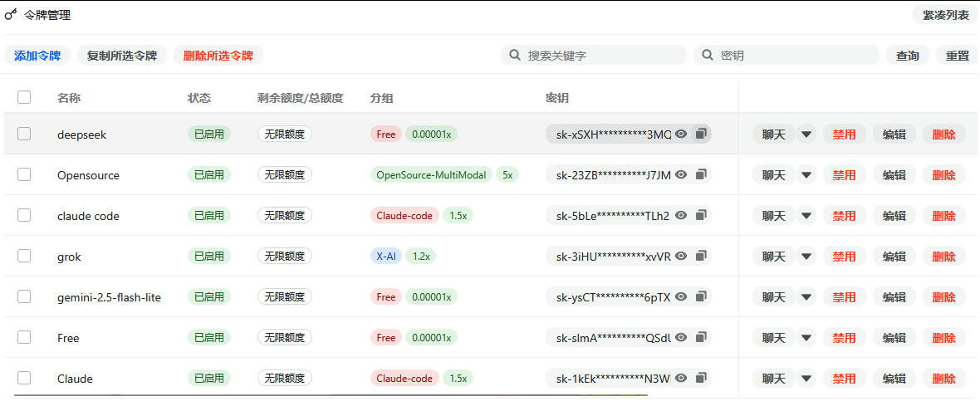This screenshot has width=980, height=411.
Task: Select the deepseek row checkbox
Action: tap(24, 134)
